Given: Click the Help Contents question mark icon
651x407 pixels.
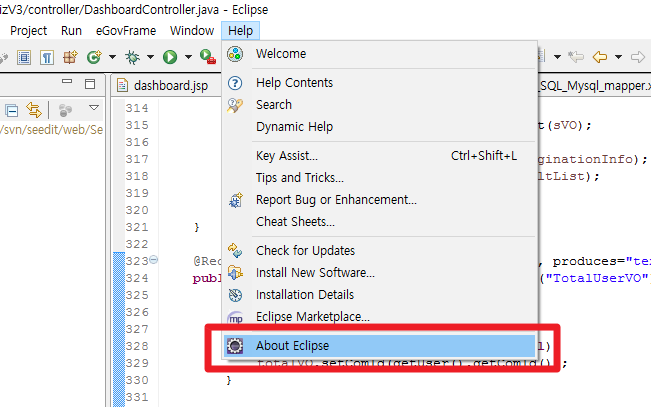Looking at the screenshot, I should [x=235, y=83].
